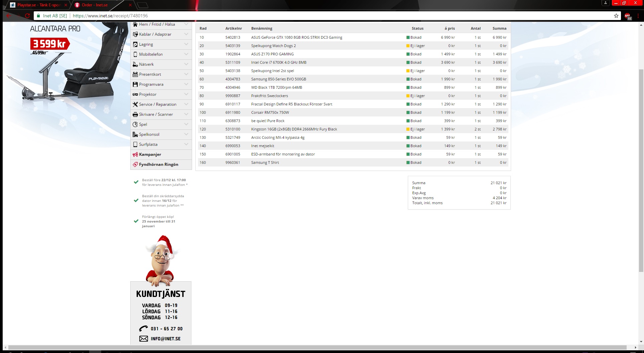Viewport: 644px width, 353px height.
Task: Click the Status column header
Action: click(x=418, y=28)
